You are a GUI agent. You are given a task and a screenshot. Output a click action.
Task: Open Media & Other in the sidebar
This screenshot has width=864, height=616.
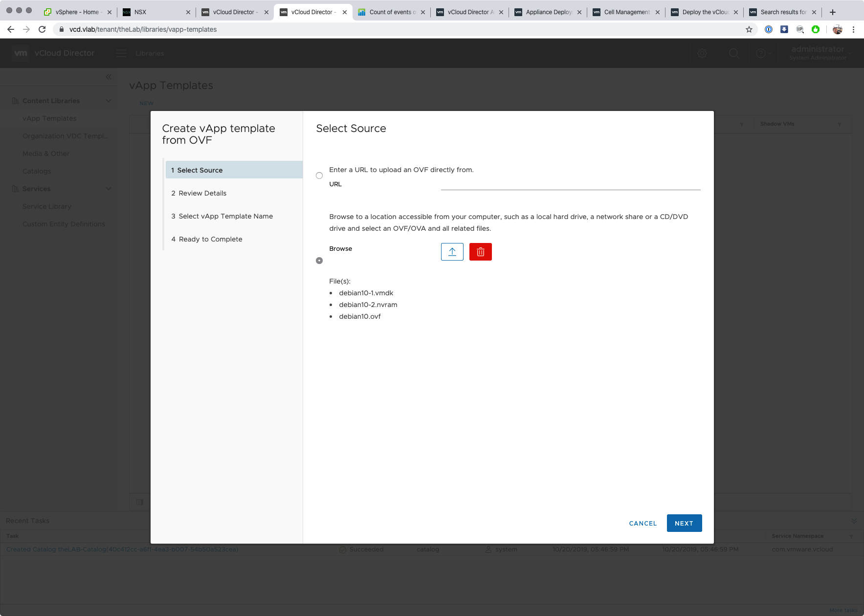click(x=46, y=154)
